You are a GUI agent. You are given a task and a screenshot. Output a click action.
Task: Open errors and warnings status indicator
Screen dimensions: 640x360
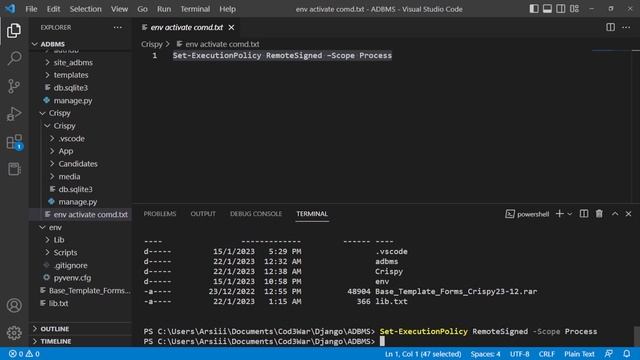click(24, 354)
